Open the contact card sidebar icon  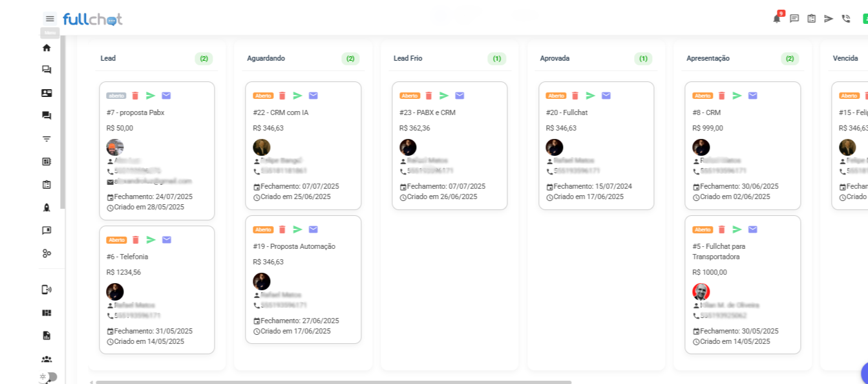click(47, 92)
